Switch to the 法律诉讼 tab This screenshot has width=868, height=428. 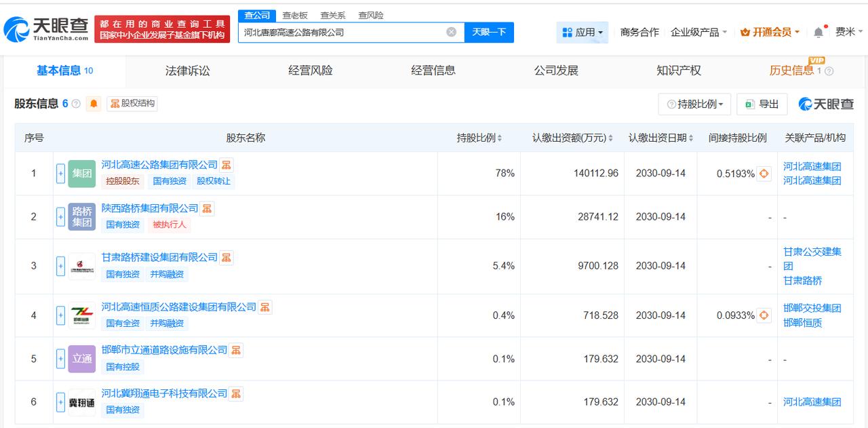[x=187, y=71]
